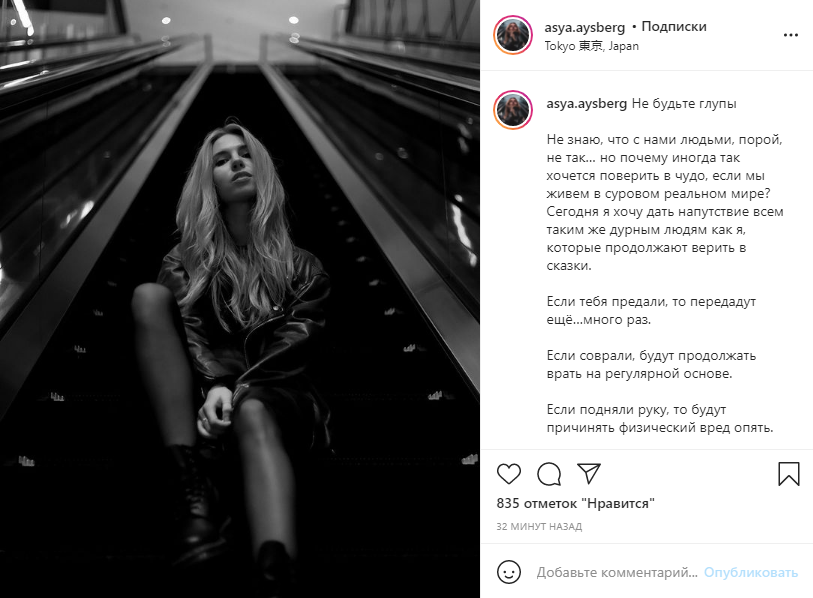
Task: Click the Добавьте комментарий input field
Action: [x=616, y=572]
